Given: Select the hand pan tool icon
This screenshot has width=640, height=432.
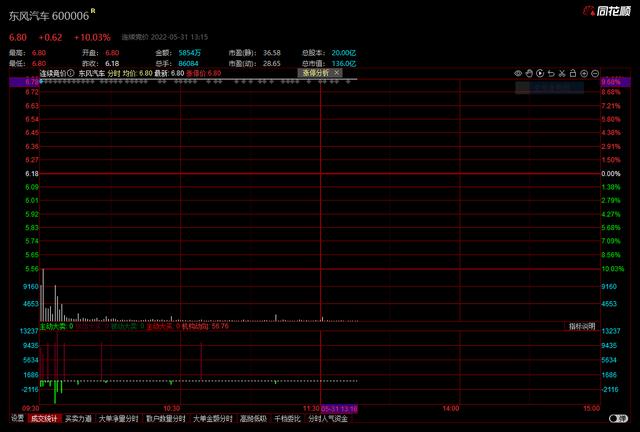Looking at the screenshot, I should pos(529,73).
